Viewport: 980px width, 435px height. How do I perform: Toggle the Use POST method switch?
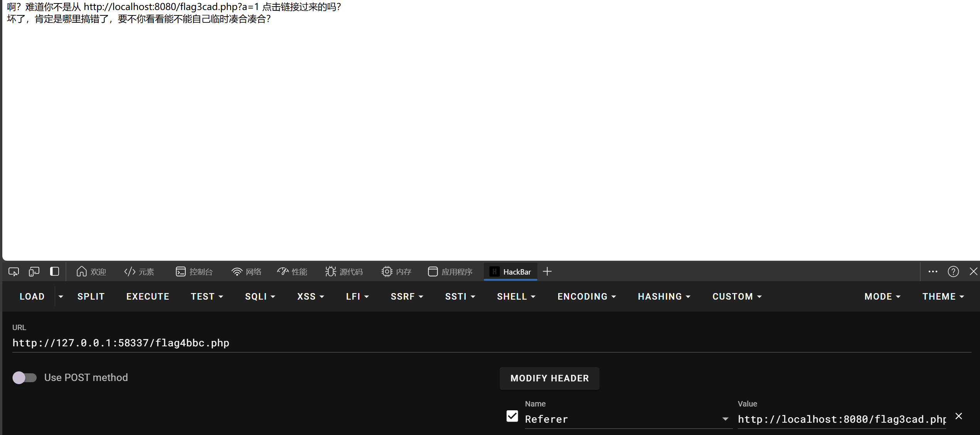[24, 378]
